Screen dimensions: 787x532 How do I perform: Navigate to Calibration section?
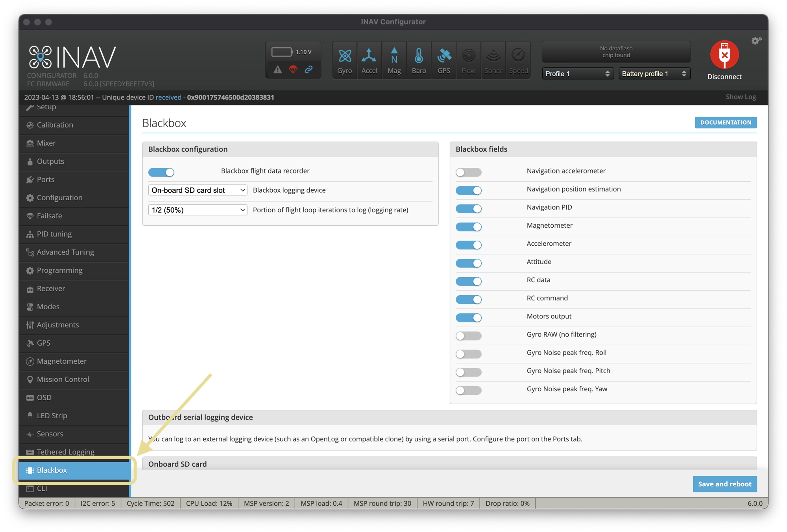click(x=55, y=125)
